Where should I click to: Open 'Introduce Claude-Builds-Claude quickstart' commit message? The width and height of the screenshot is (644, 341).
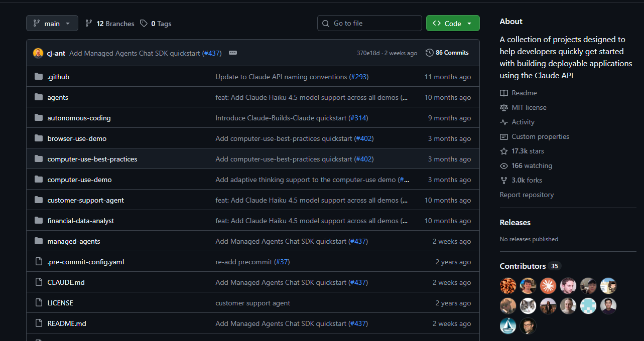[281, 118]
